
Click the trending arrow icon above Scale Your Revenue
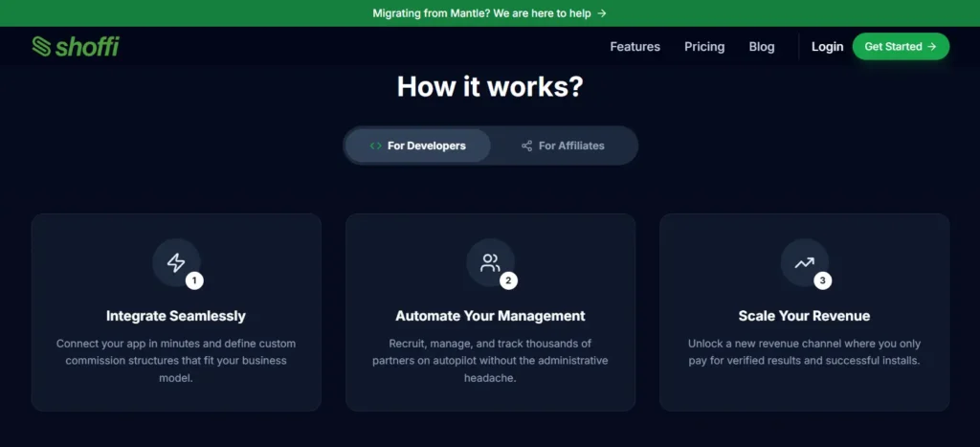804,262
